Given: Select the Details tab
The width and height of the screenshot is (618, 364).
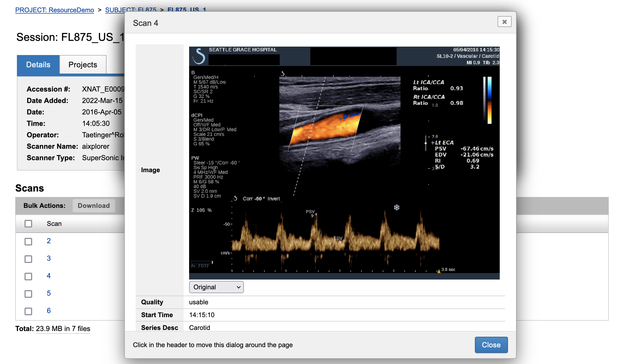Looking at the screenshot, I should pos(38,65).
